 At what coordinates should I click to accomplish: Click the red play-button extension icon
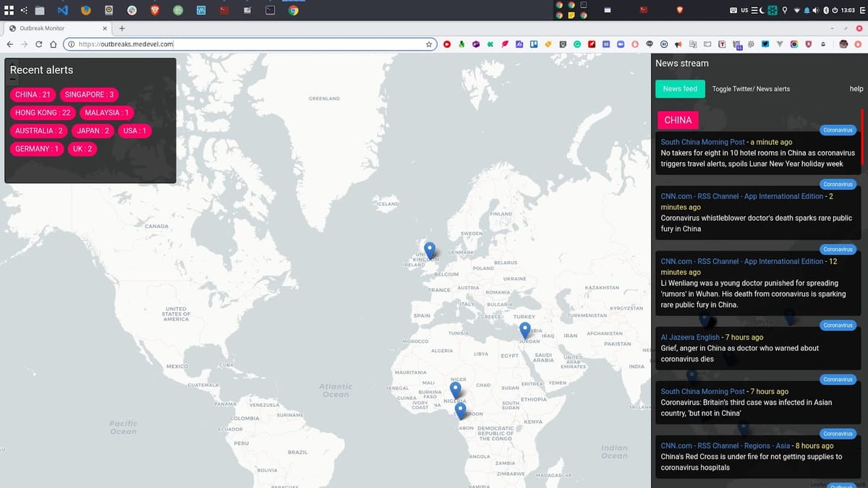[x=447, y=44]
